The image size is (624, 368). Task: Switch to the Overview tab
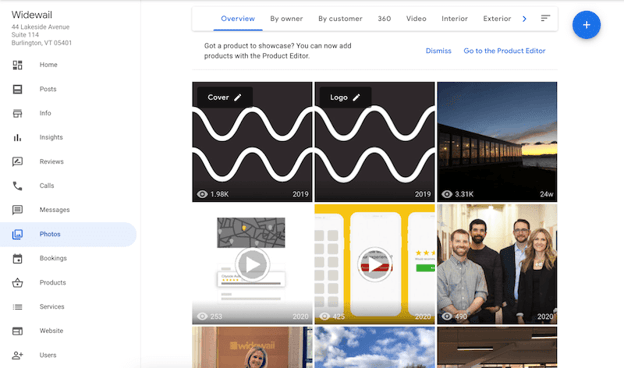pyautogui.click(x=238, y=19)
